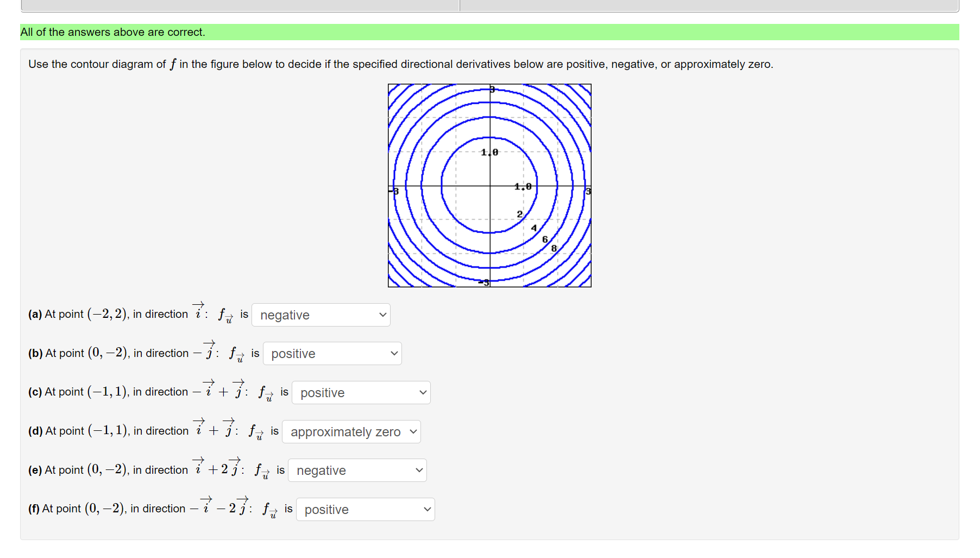Click the contour label 4 in the diagram
The image size is (980, 558).
pyautogui.click(x=533, y=228)
